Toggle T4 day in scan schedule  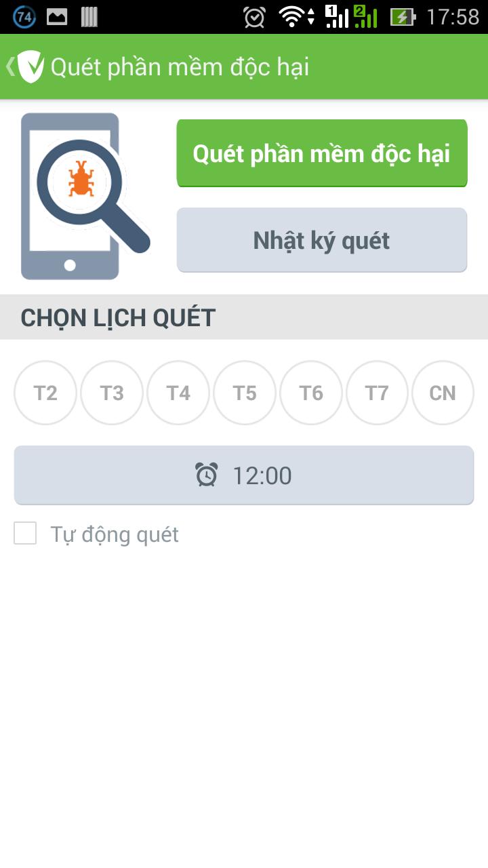pos(178,393)
